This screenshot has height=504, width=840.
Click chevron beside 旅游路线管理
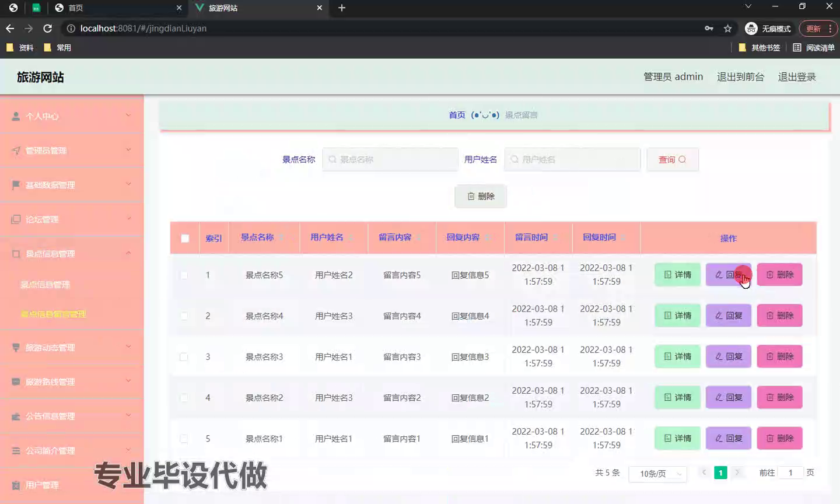(x=128, y=381)
